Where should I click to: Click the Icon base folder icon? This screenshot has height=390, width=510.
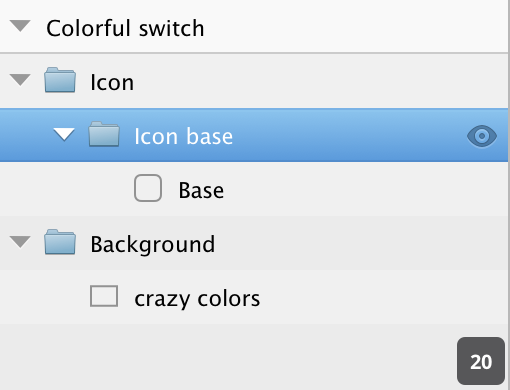(104, 134)
